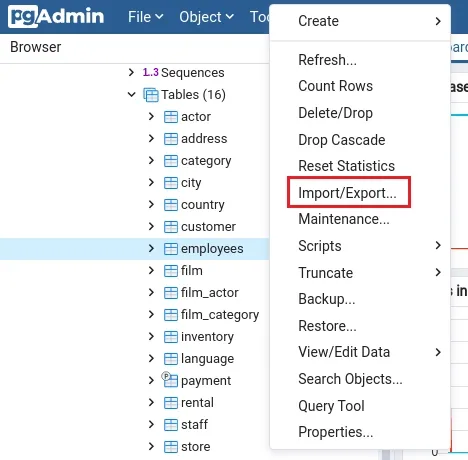Choose Maintenance... from context menu
Viewport: 468px width, 460px height.
(360, 219)
